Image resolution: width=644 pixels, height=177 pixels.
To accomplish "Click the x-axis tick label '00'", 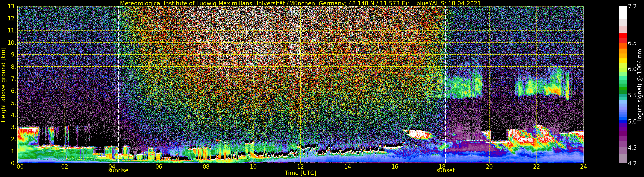I will click(20, 167).
